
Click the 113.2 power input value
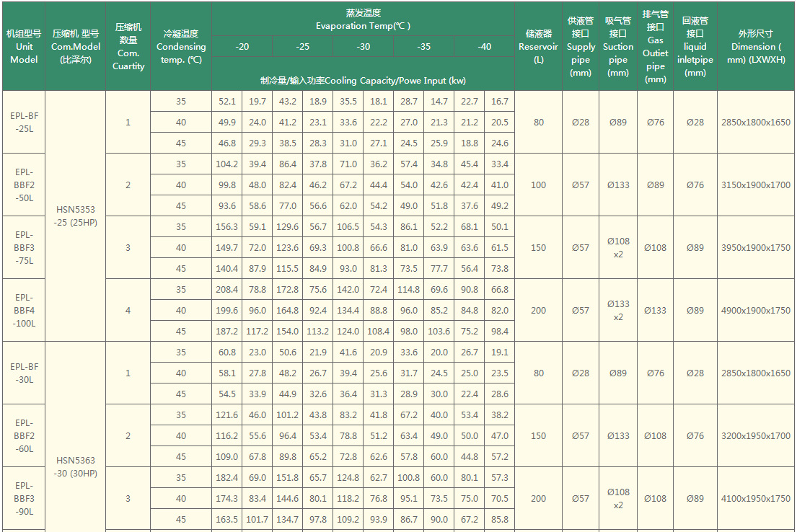317,332
